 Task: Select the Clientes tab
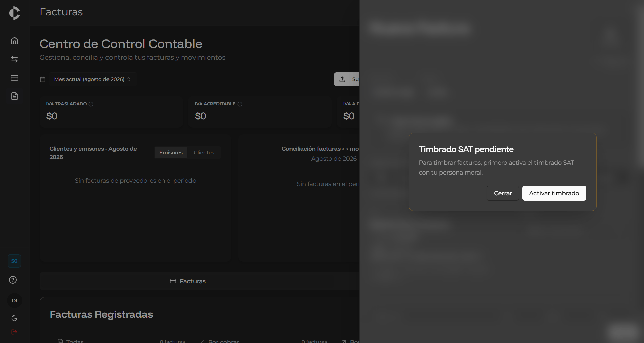[x=204, y=152]
